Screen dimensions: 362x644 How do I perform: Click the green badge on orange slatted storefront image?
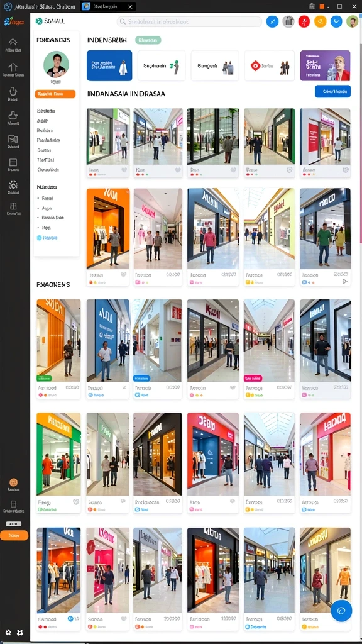[45, 378]
